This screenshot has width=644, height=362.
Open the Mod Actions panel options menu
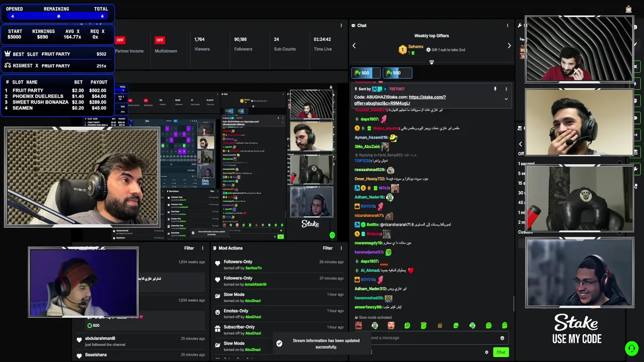pyautogui.click(x=341, y=248)
